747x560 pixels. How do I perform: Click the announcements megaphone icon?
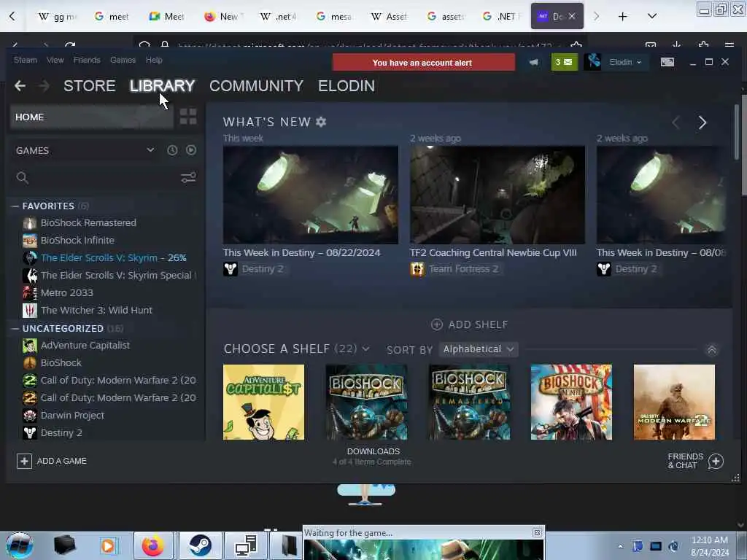pyautogui.click(x=533, y=62)
